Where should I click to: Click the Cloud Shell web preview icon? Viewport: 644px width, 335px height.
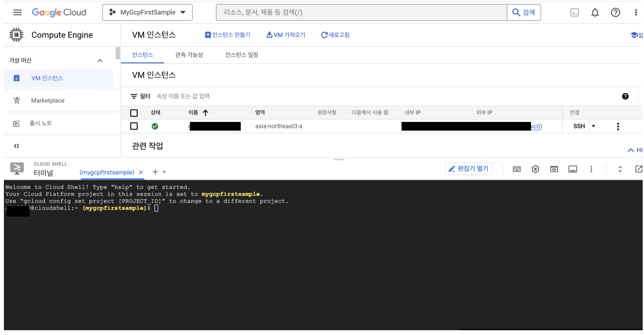pos(554,169)
